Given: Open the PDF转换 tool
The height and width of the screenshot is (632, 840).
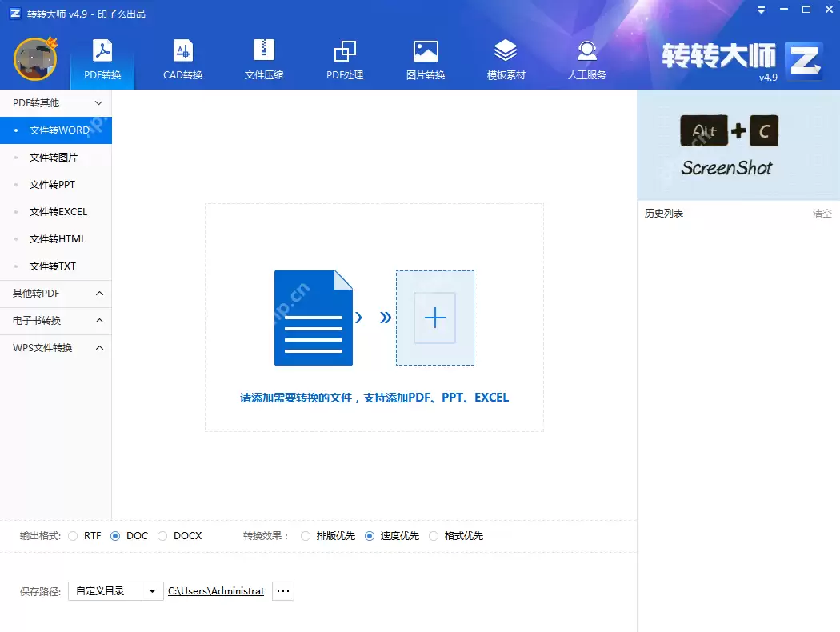Looking at the screenshot, I should coord(102,60).
